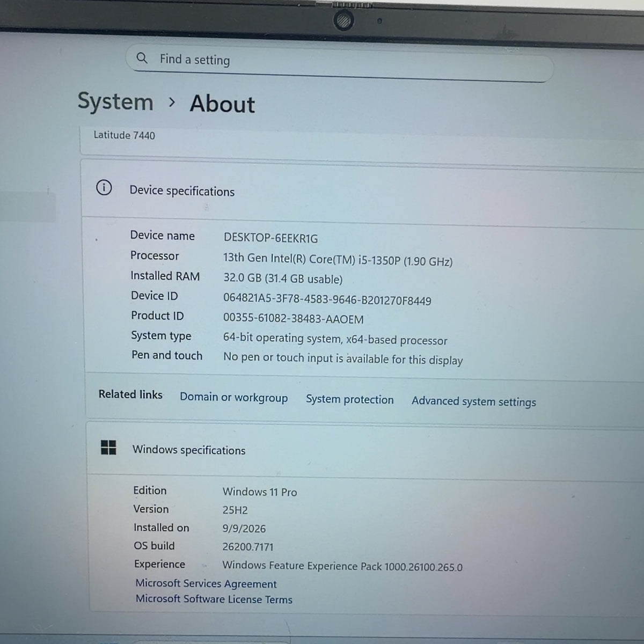Viewport: 644px width, 644px height.
Task: Open Microsoft Software License Terms link
Action: click(214, 599)
